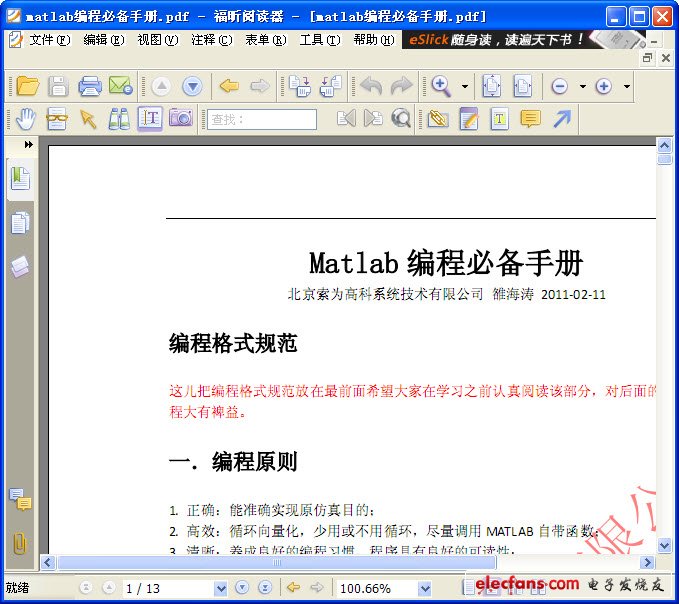Image resolution: width=679 pixels, height=604 pixels.
Task: Open the Layers panel in sidebar
Action: (x=20, y=265)
